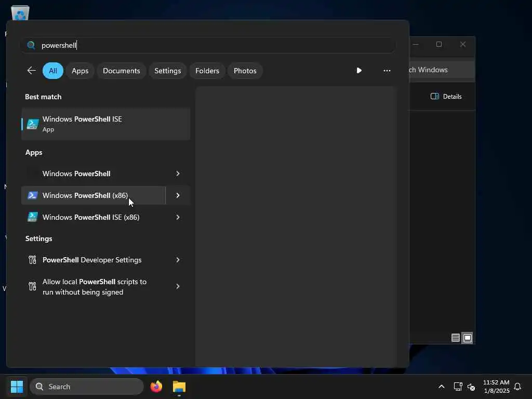Open the notifications bell icon
532x399 pixels.
[x=517, y=387]
